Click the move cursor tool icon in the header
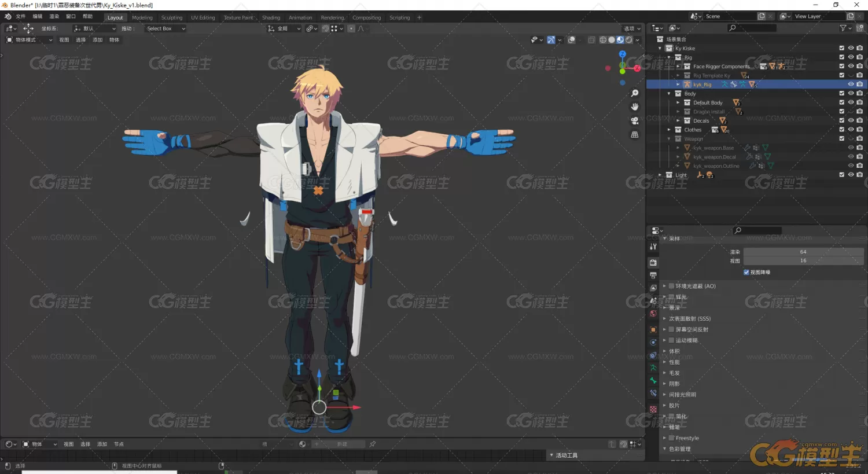Viewport: 868px width, 474px height. click(x=28, y=28)
